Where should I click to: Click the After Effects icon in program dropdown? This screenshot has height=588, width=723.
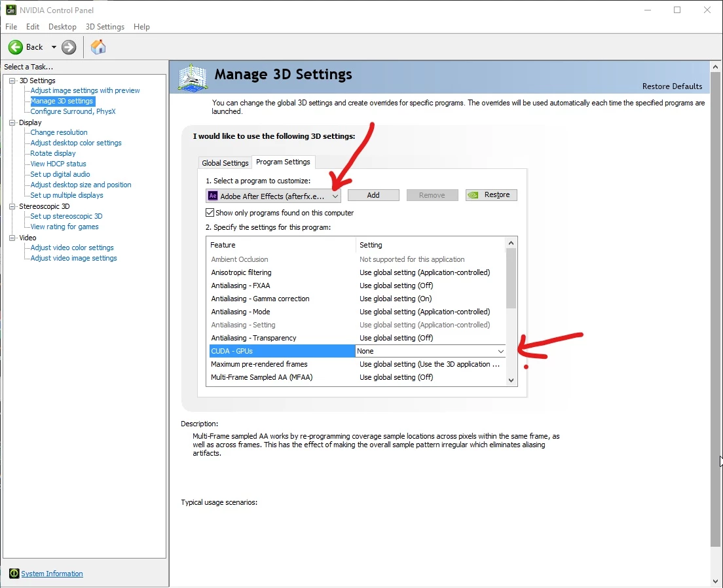[213, 196]
